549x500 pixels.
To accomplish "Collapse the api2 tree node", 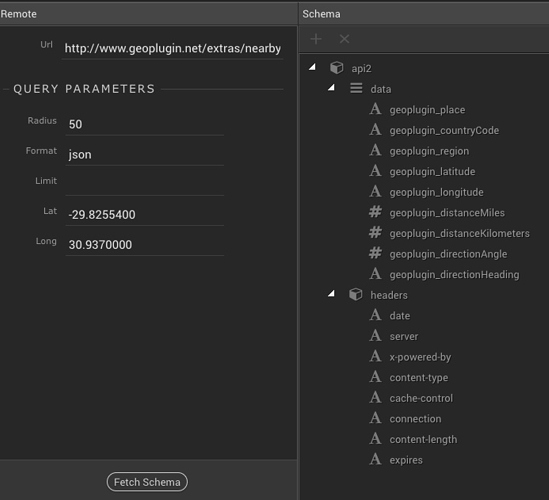I will (x=312, y=67).
